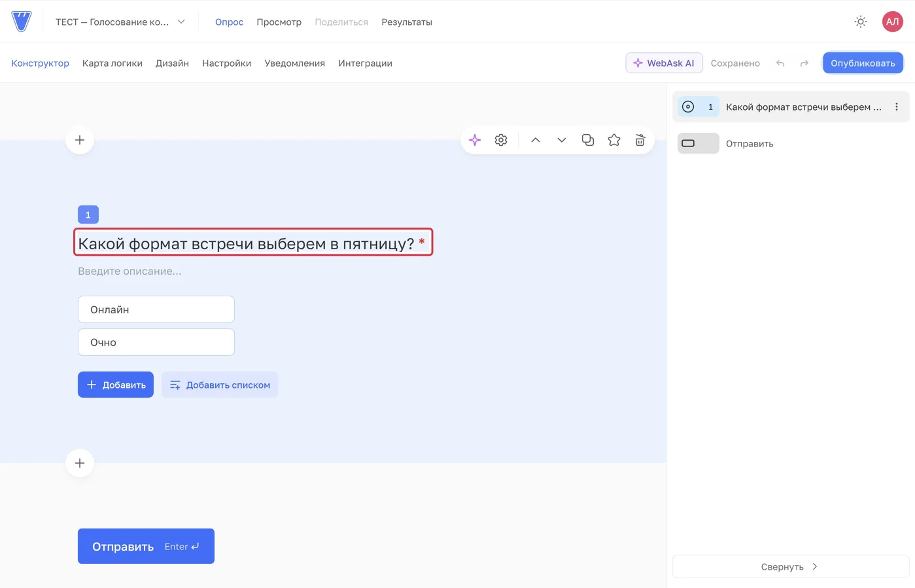
Task: Undo the last change
Action: pyautogui.click(x=780, y=63)
